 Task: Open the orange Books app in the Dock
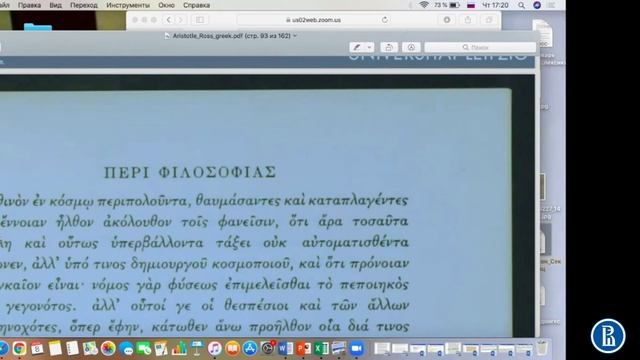point(232,348)
